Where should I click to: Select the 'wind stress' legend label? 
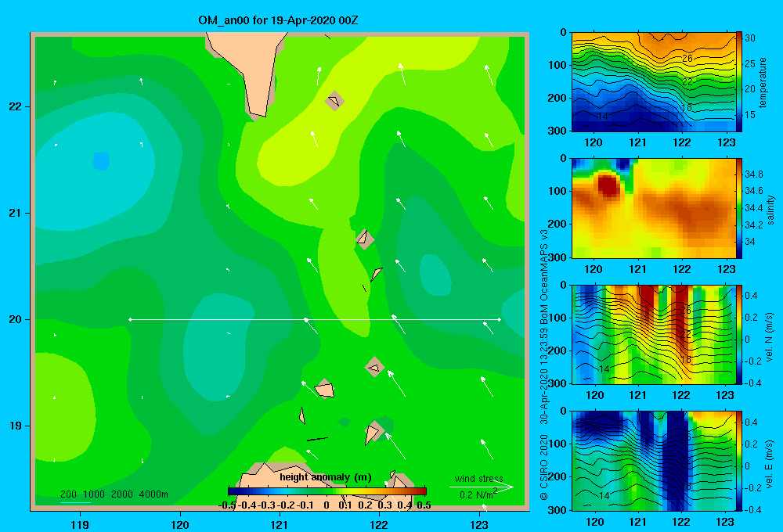[x=479, y=479]
